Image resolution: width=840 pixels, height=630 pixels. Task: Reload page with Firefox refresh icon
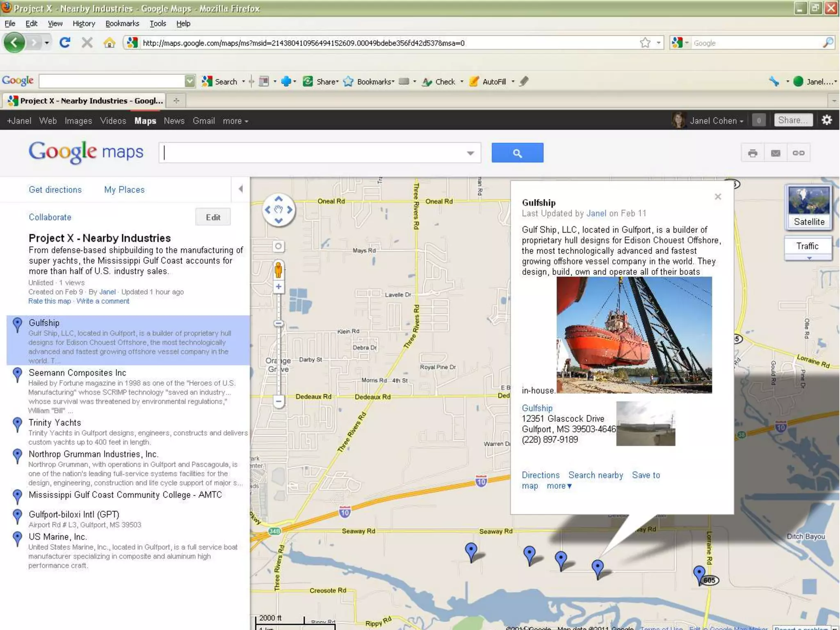coord(65,43)
